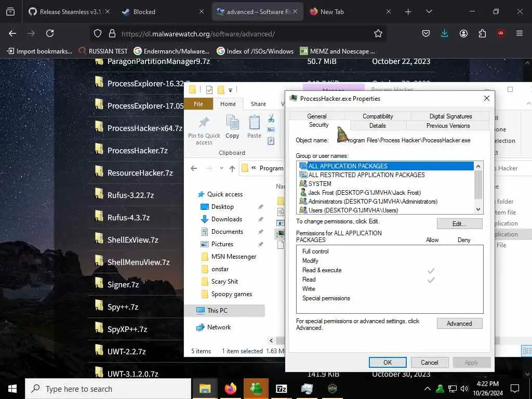Image resolution: width=532 pixels, height=399 pixels.
Task: Show hidden system tray icons
Action: (428, 389)
